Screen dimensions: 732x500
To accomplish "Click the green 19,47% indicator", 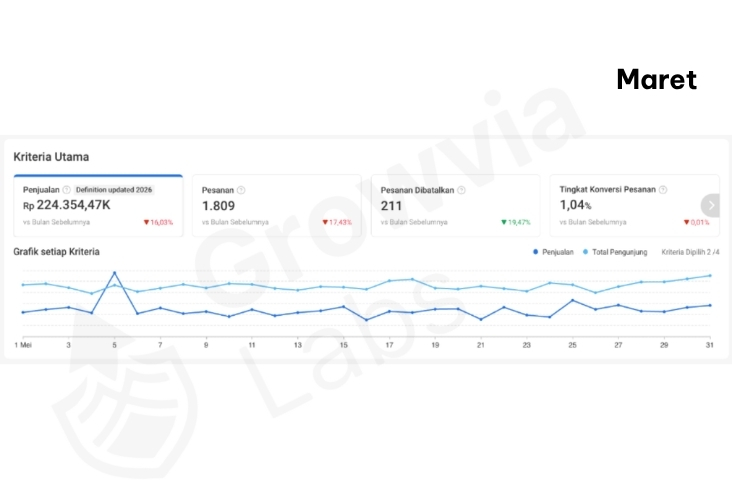I will [x=516, y=222].
